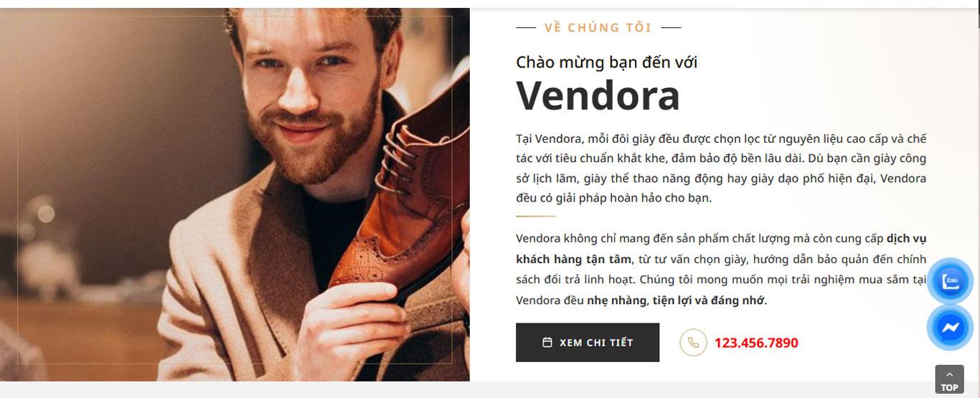Call the number 123.456.7890
The image size is (980, 398).
(x=756, y=343)
